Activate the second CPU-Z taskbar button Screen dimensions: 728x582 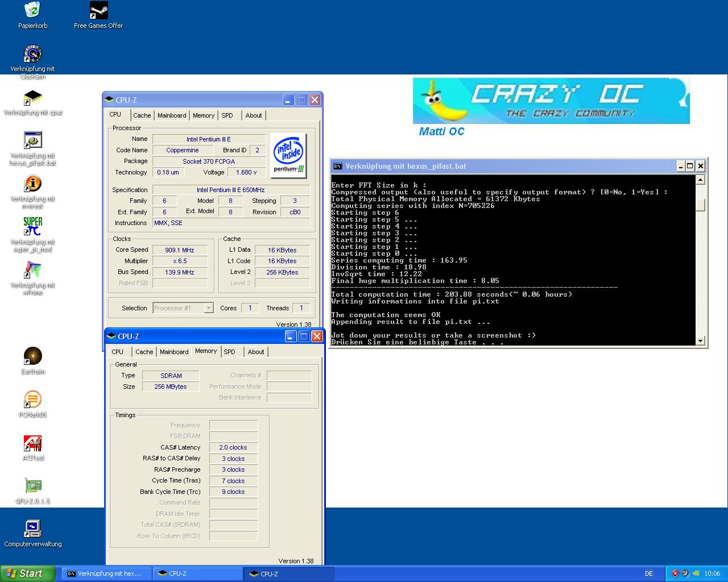point(289,573)
